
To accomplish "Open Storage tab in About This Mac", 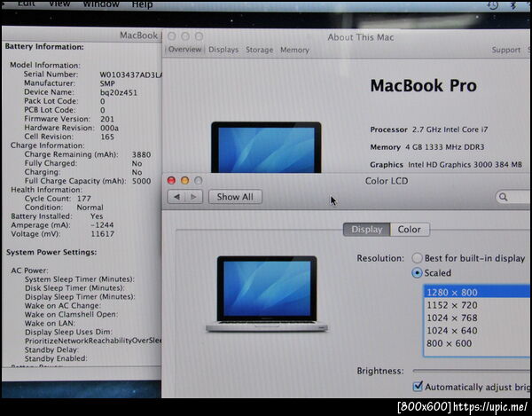I will (260, 50).
